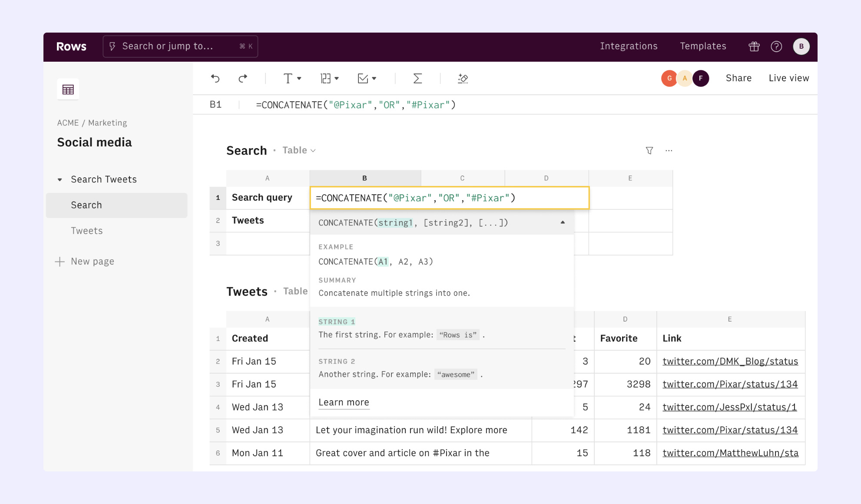The image size is (861, 504).
Task: Open the three-dot menu of Search table
Action: 669,150
